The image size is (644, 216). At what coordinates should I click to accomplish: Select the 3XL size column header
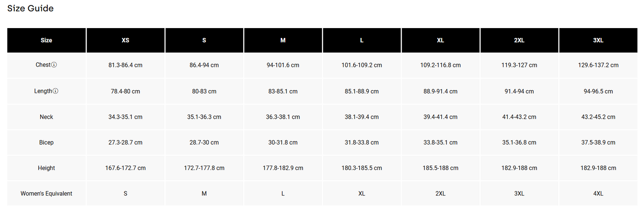click(x=598, y=40)
